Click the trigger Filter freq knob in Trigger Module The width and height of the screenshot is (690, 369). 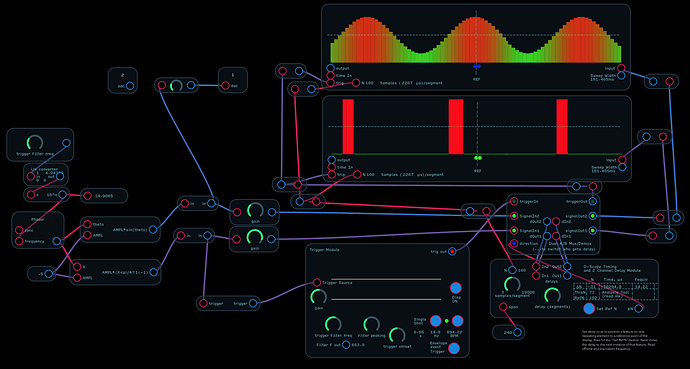click(333, 325)
